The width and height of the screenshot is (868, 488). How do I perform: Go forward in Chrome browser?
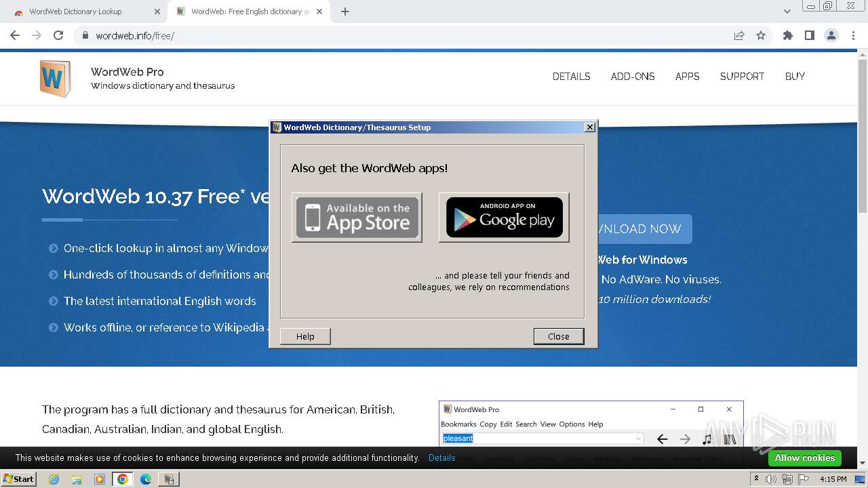point(37,35)
